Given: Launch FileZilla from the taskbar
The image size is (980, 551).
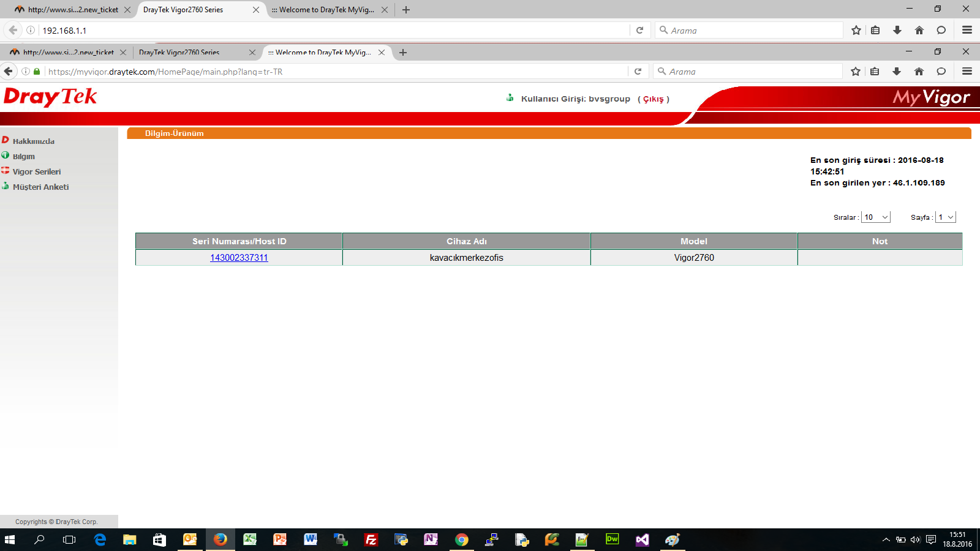Looking at the screenshot, I should (371, 539).
